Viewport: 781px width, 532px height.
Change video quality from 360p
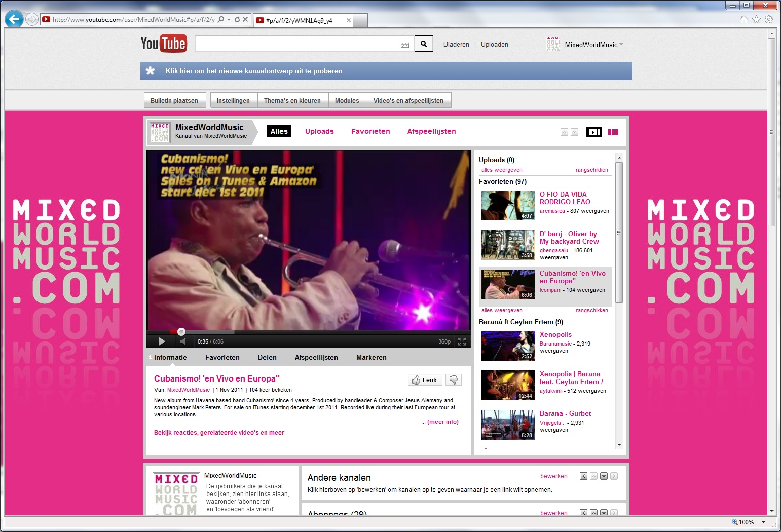[x=444, y=341]
